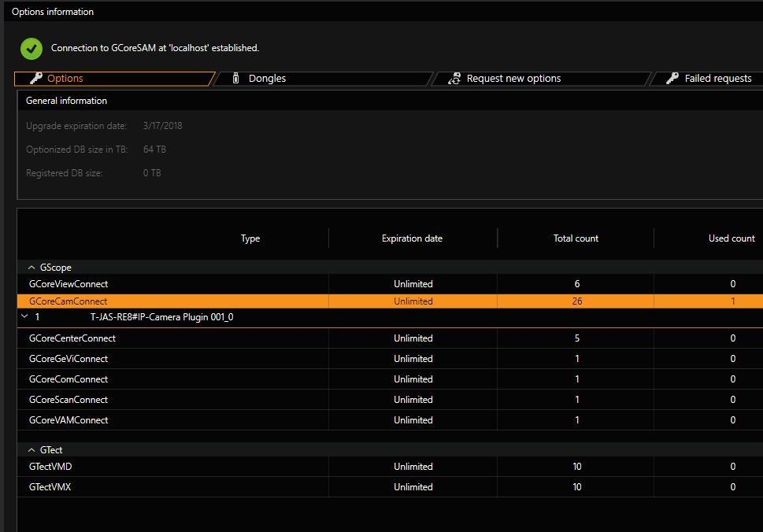Viewport: 763px width, 532px height.
Task: Click the green connection status checkmark icon
Action: [31, 49]
